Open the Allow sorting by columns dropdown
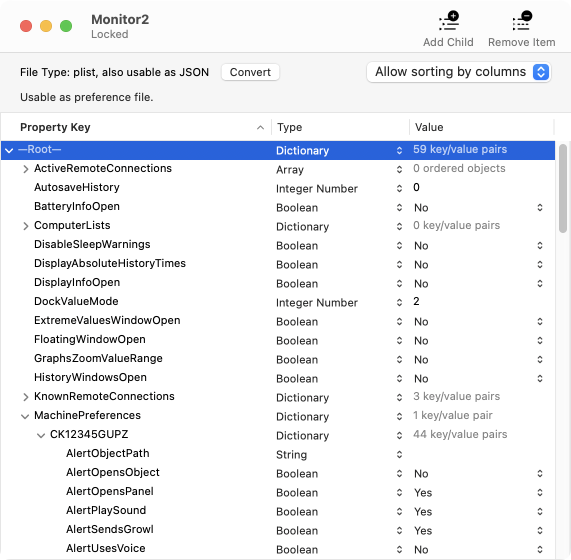Screen dimensions: 571x560 pos(459,72)
